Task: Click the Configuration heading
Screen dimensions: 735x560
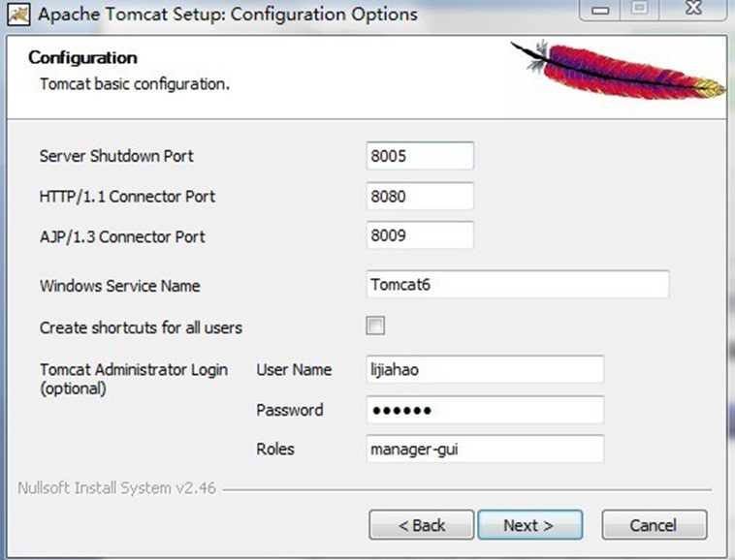Action: click(x=83, y=57)
